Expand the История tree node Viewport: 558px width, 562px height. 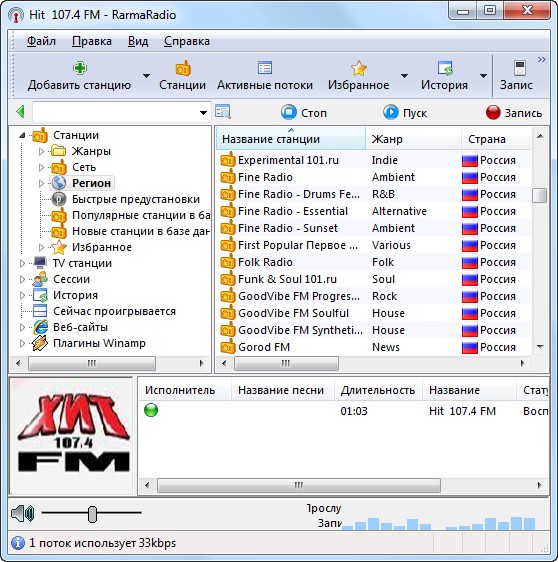point(22,295)
